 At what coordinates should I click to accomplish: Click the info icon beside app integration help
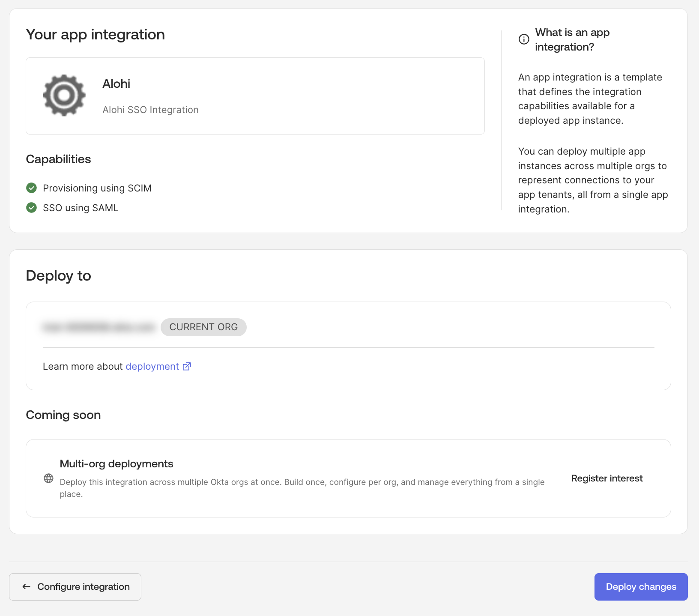[524, 39]
